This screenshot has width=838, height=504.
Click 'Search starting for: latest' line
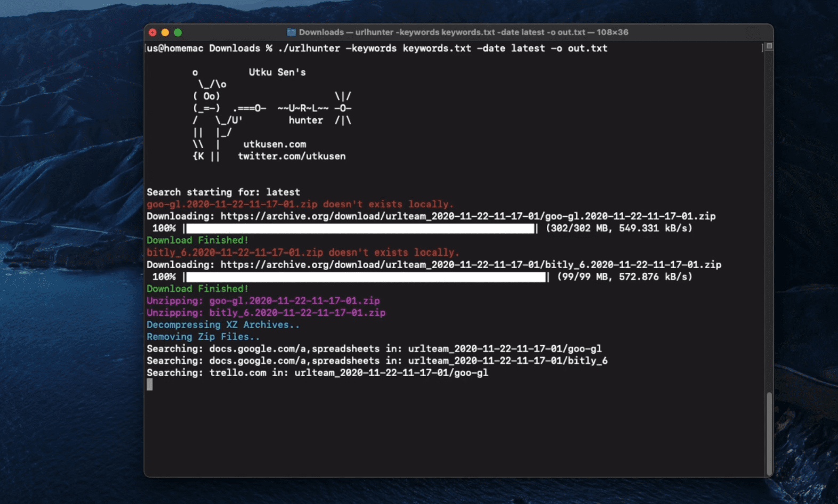pos(223,192)
